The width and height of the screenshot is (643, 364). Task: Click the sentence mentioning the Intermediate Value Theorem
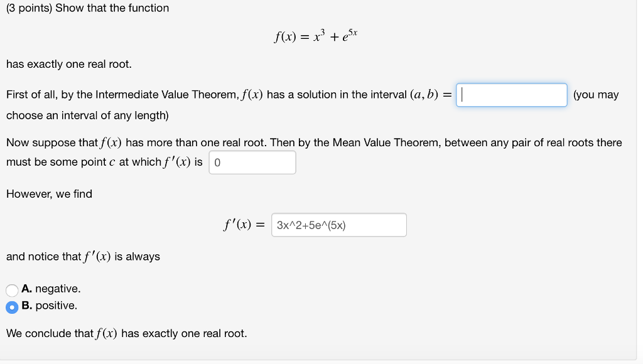pos(188,94)
